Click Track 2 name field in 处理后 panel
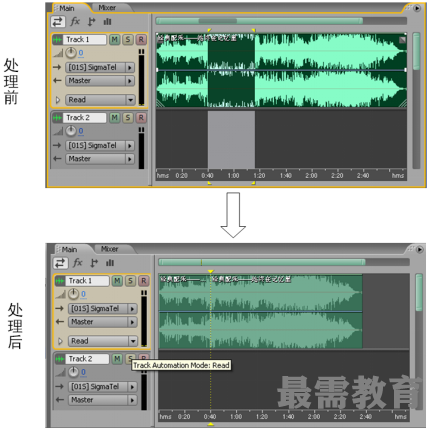Screen dimensions: 429x432 pyautogui.click(x=87, y=359)
